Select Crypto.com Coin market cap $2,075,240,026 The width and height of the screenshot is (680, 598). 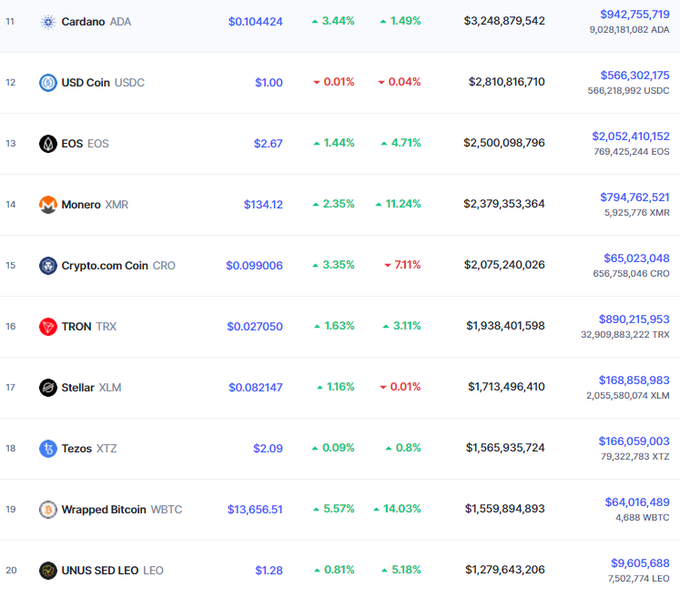[504, 265]
